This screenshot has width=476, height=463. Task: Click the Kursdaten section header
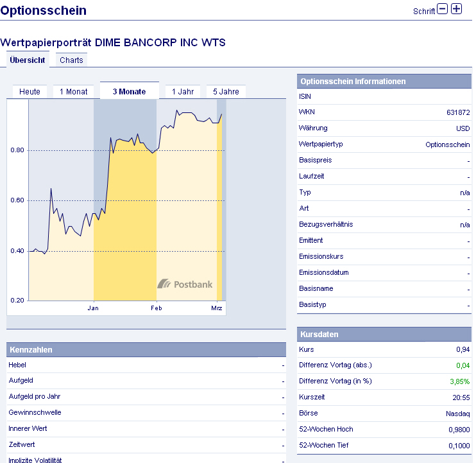tap(384, 334)
